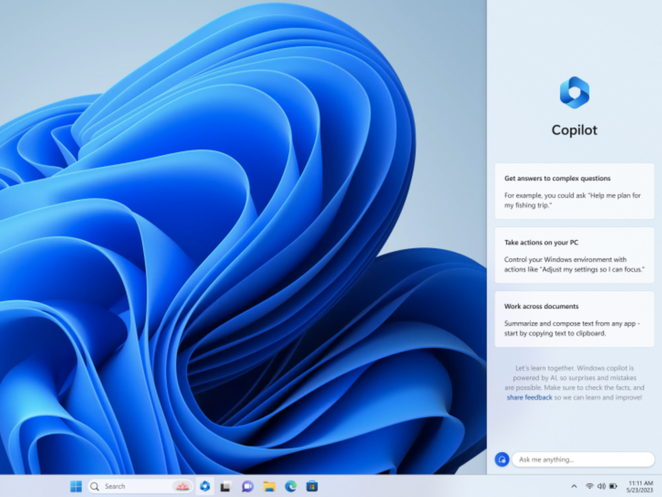Launch Microsoft Edge from the taskbar
This screenshot has width=662, height=497.
point(291,486)
